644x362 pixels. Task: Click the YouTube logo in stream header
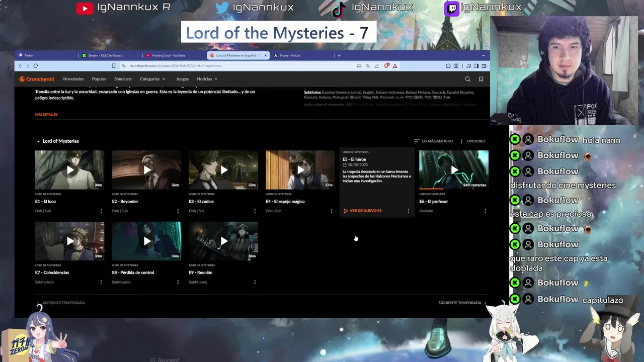[85, 8]
